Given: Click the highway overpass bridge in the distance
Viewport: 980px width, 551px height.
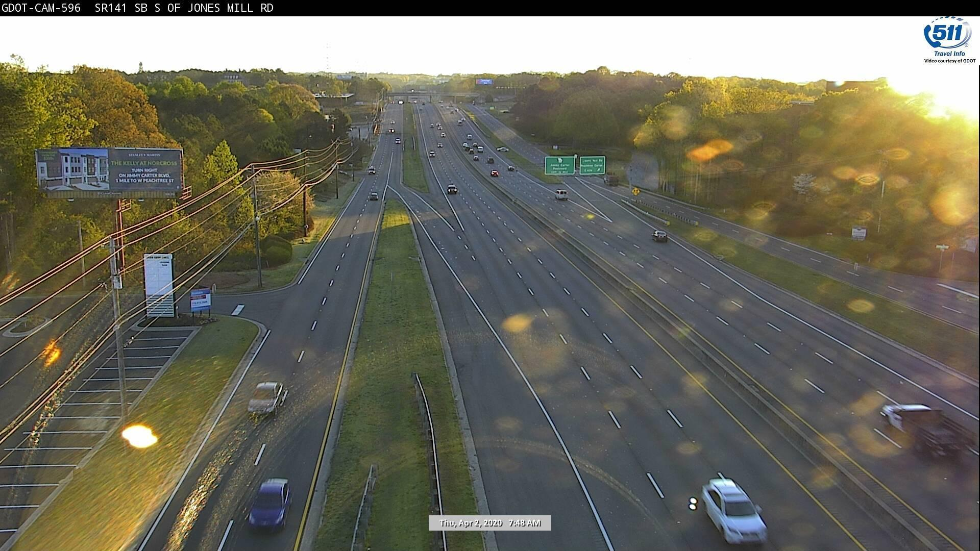Looking at the screenshot, I should pyautogui.click(x=433, y=95).
